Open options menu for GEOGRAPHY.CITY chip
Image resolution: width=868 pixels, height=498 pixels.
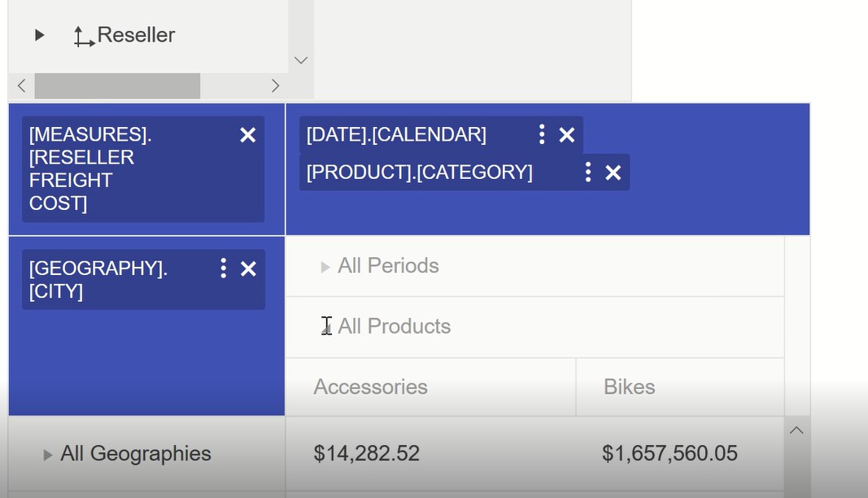pyautogui.click(x=223, y=269)
